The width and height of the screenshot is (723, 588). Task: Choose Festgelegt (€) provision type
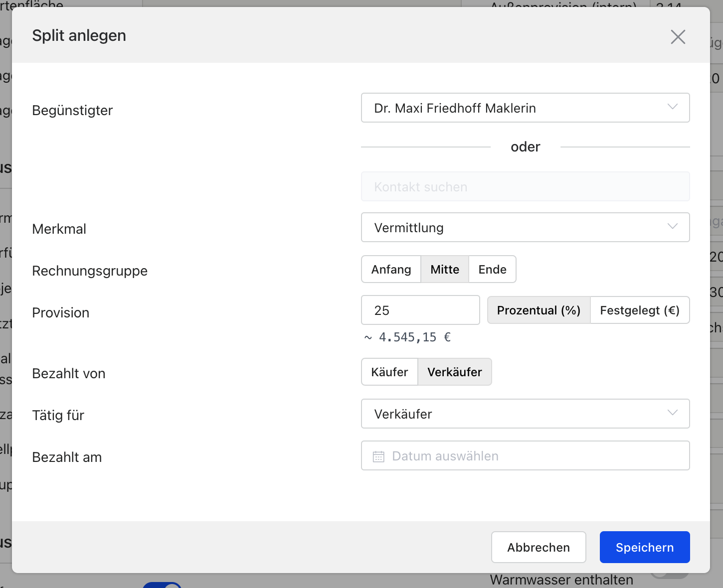point(640,310)
